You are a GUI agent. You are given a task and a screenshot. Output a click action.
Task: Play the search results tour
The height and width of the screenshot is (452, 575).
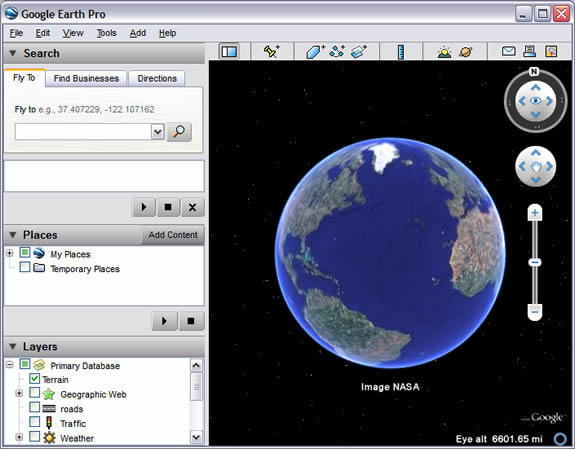point(144,207)
